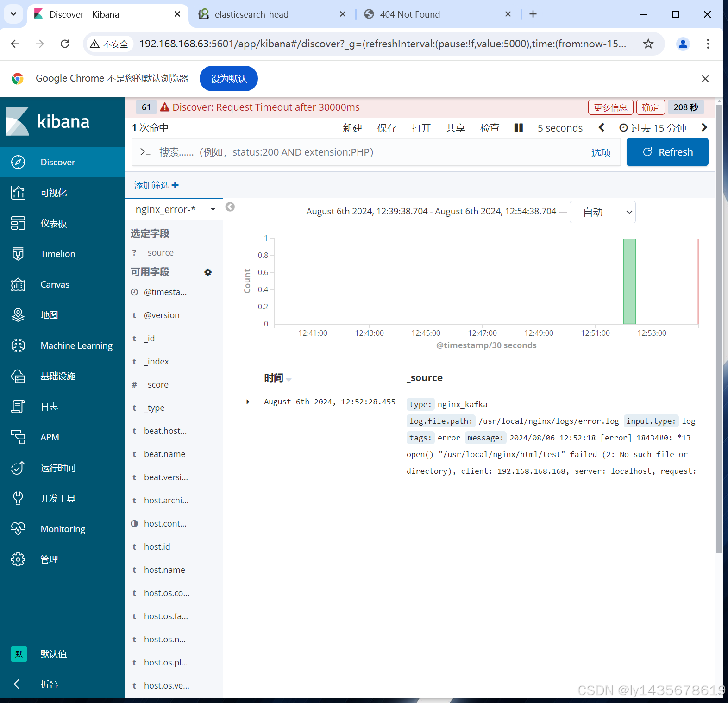
Task: Open 运行时间 uptime icon
Action: [x=18, y=468]
